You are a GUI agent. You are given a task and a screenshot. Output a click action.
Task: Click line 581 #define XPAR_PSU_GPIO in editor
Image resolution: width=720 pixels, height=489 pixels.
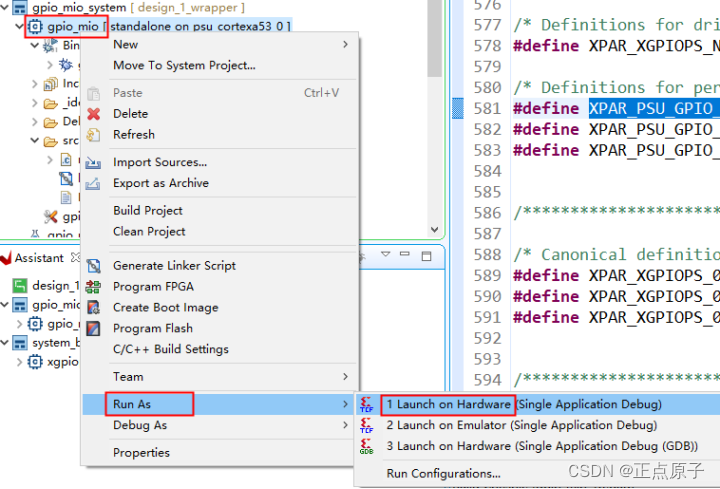coord(616,109)
